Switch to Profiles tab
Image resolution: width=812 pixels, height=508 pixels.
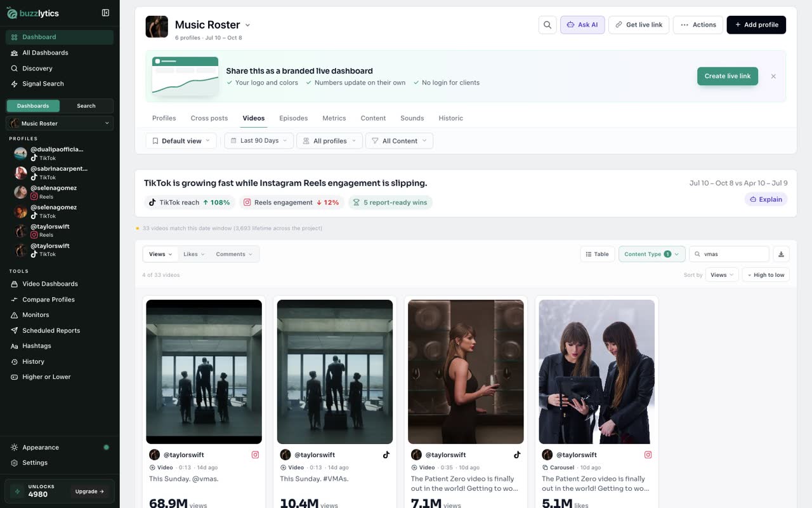coord(164,118)
